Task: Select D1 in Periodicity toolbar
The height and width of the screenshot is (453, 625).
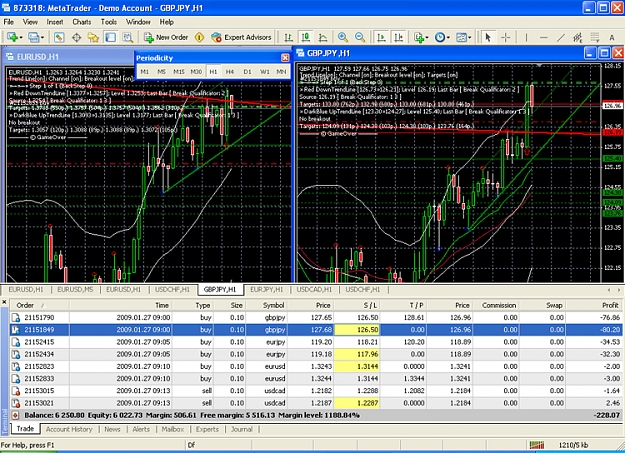Action: click(247, 71)
